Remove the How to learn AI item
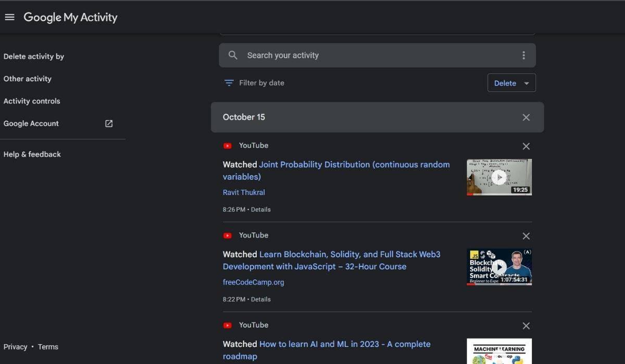This screenshot has width=625, height=364. coord(526,325)
